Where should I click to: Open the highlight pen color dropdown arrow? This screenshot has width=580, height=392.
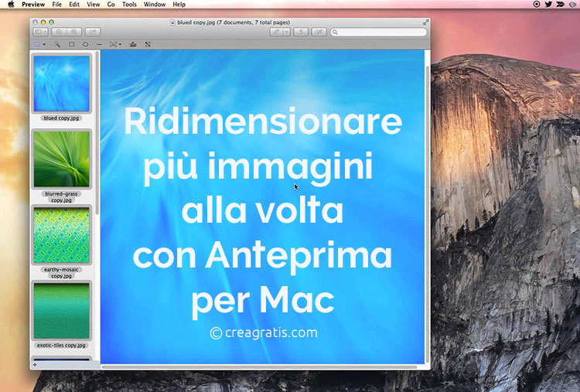pyautogui.click(x=286, y=32)
